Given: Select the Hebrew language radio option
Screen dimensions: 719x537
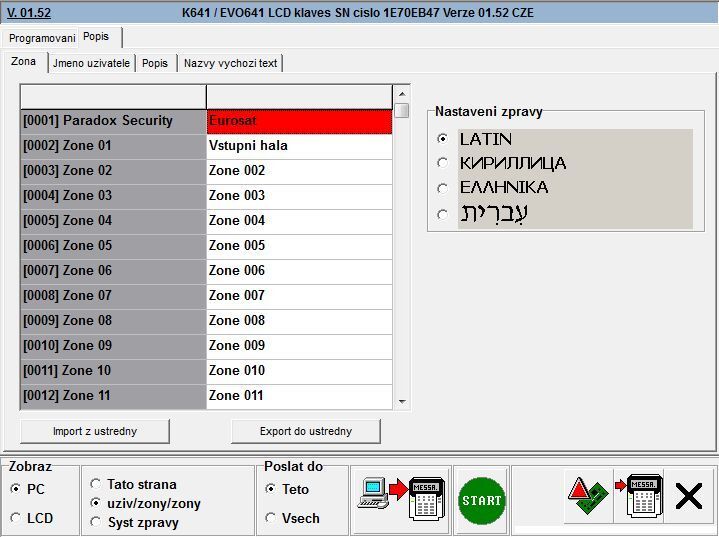Looking at the screenshot, I should (443, 213).
